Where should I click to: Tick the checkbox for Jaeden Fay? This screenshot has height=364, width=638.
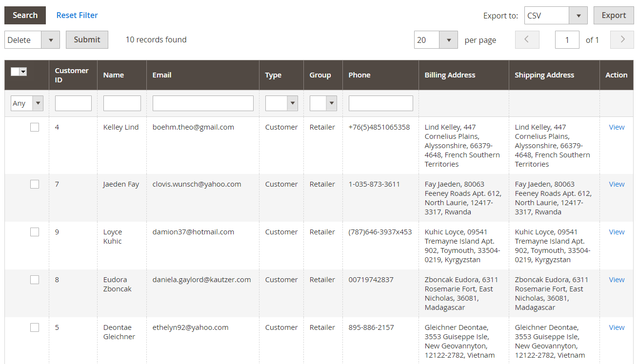click(35, 184)
